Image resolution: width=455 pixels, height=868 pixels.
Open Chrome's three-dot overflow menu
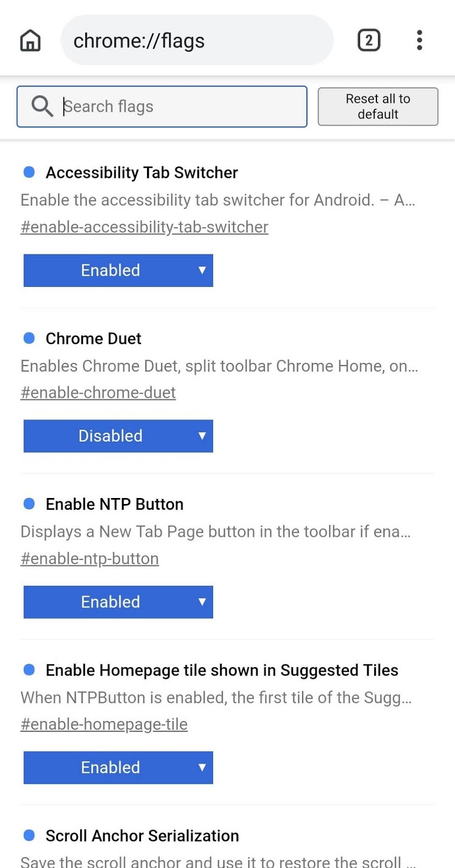click(419, 40)
